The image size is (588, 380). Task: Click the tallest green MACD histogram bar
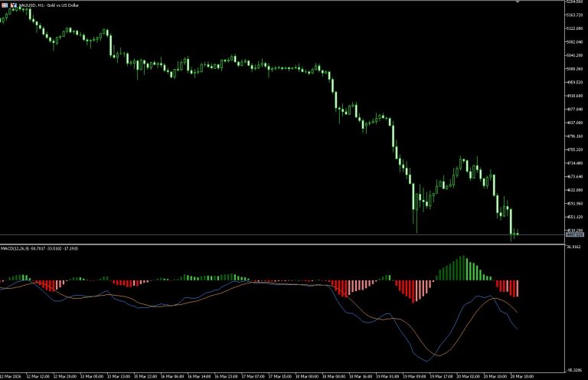(x=462, y=268)
